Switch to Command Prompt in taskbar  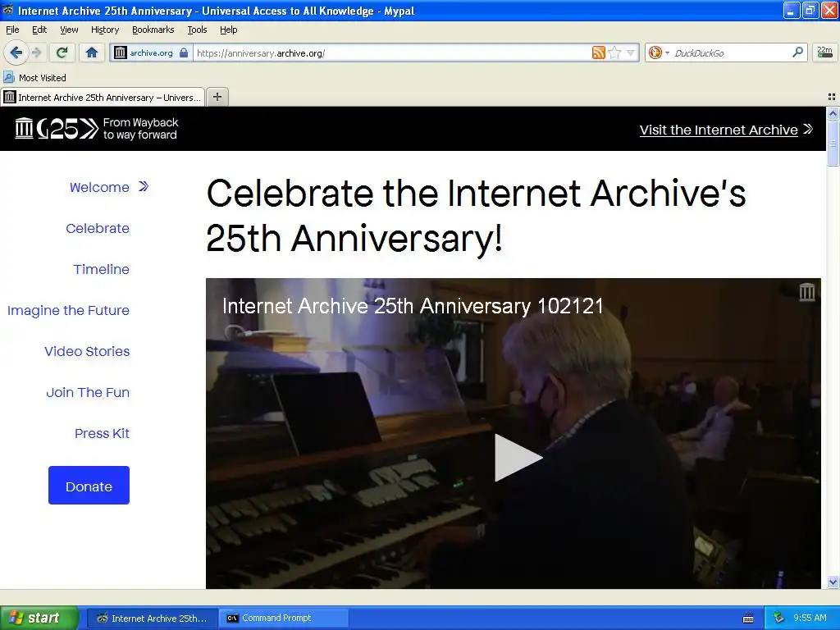(x=284, y=619)
